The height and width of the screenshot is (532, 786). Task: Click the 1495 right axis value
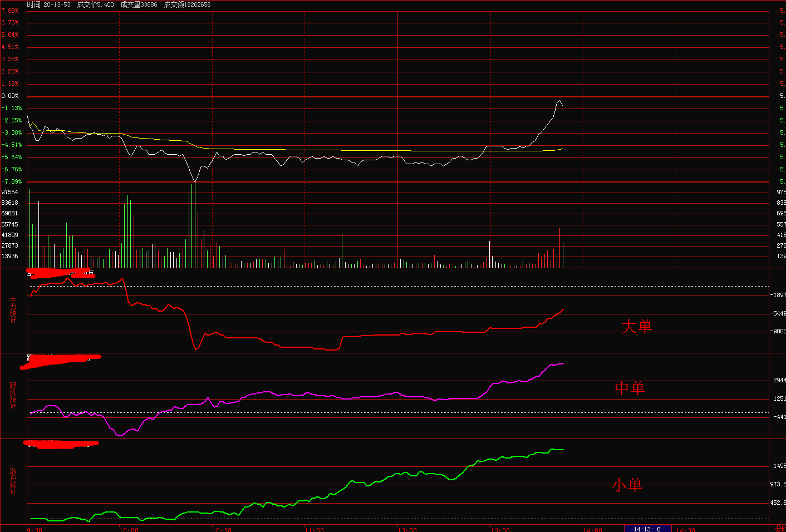click(779, 466)
